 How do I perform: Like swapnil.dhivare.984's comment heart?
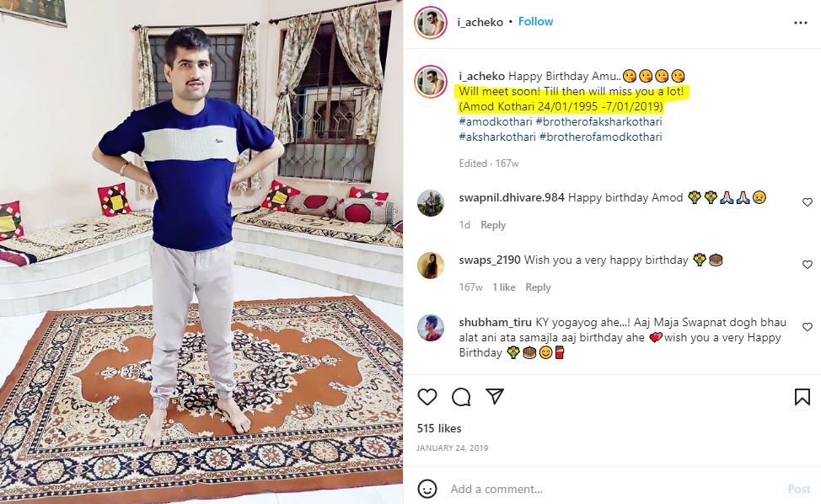[x=808, y=202]
